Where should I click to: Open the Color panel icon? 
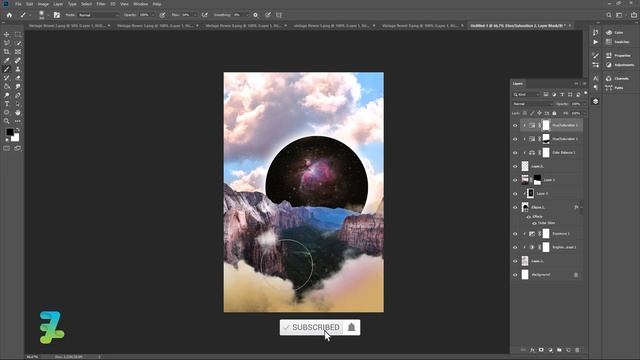point(609,32)
